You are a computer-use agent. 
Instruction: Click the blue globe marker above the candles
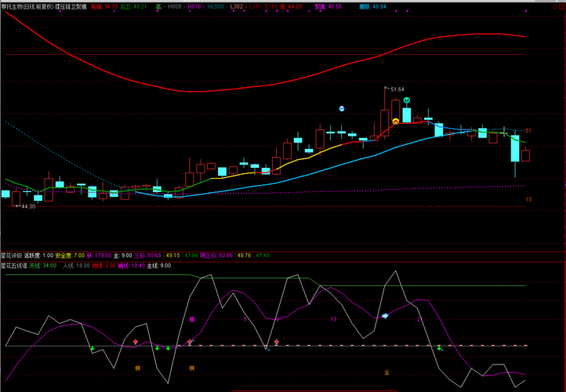[x=342, y=109]
